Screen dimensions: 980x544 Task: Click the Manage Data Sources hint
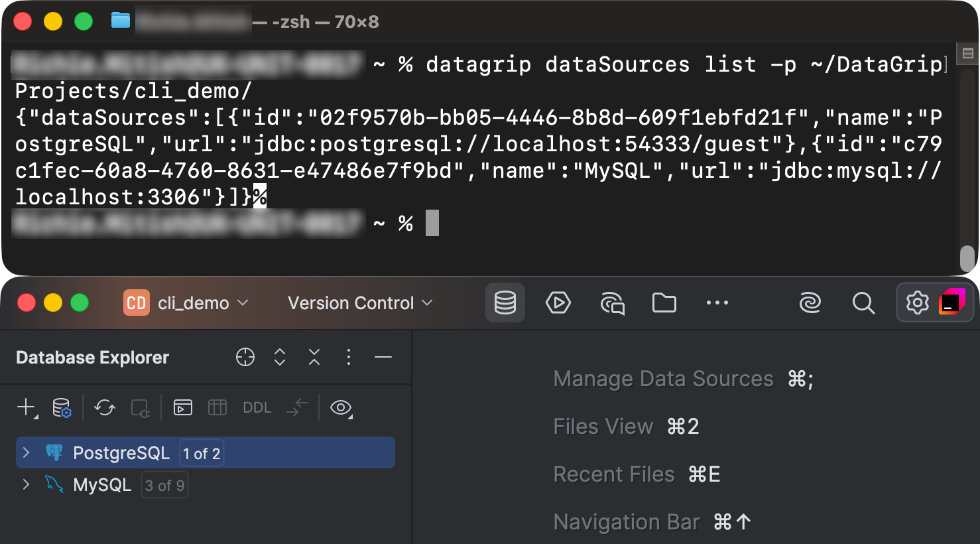point(684,379)
